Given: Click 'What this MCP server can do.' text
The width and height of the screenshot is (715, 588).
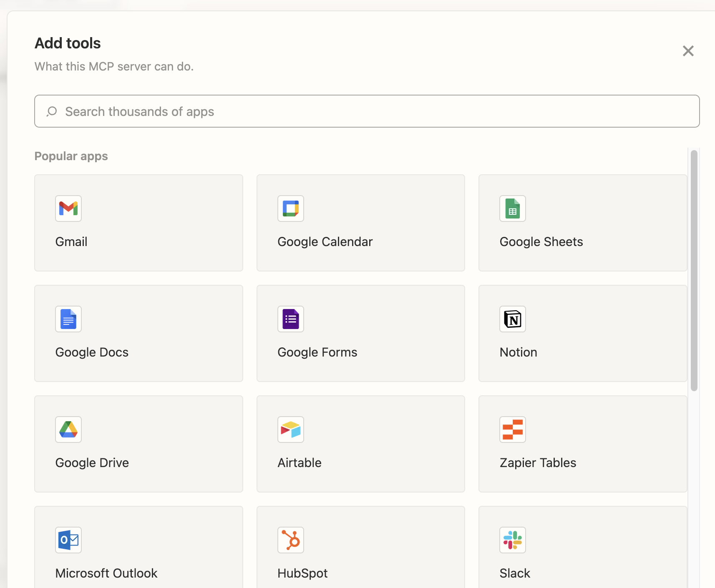Looking at the screenshot, I should [114, 66].
